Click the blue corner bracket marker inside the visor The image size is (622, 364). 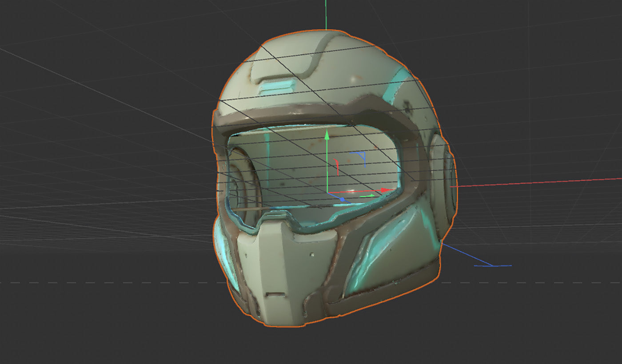(361, 156)
